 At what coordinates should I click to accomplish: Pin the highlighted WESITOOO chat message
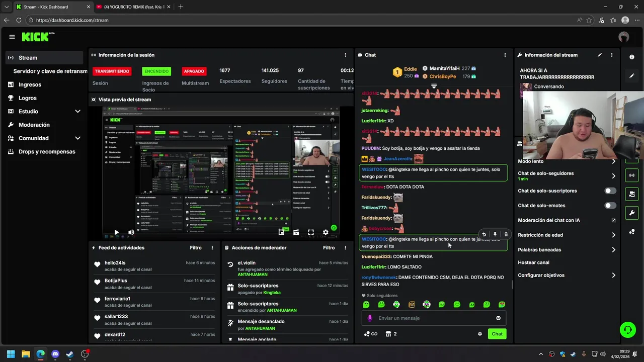click(495, 234)
